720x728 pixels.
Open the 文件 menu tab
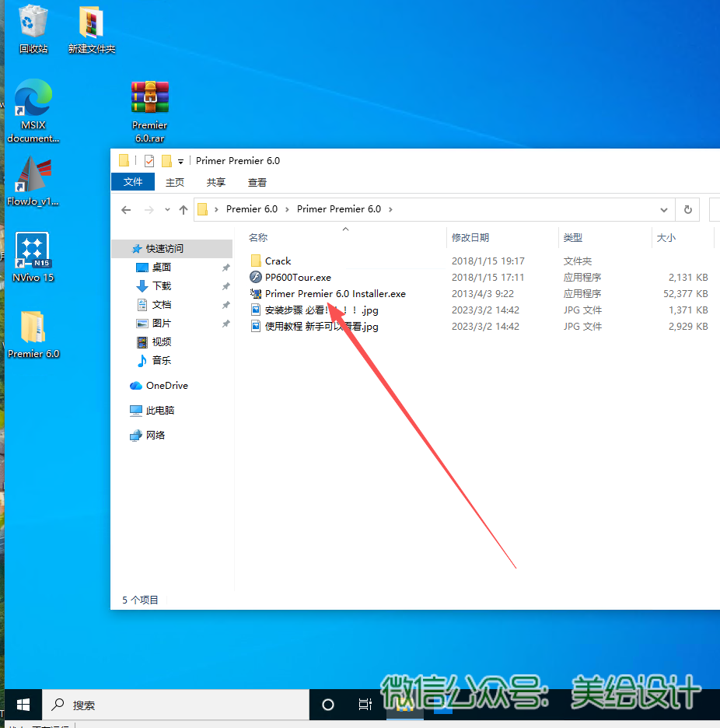point(133,182)
